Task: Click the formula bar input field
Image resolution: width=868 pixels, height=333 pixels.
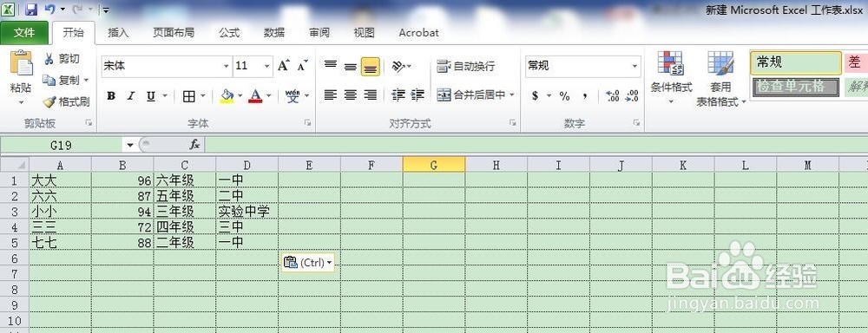Action: [x=536, y=145]
